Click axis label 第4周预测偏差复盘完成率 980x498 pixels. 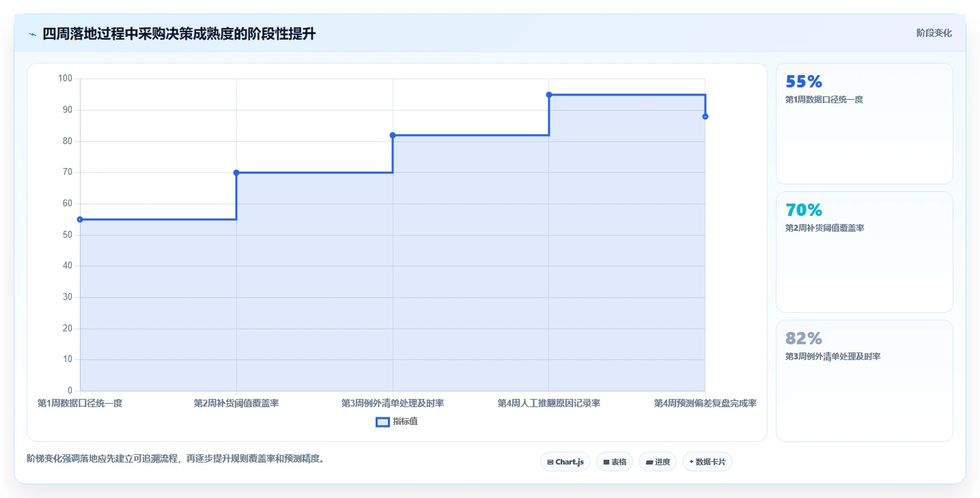pyautogui.click(x=705, y=404)
